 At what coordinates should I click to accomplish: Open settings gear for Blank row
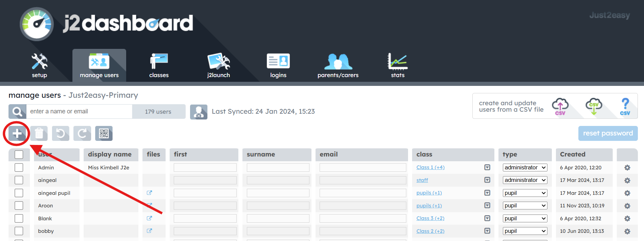627,219
